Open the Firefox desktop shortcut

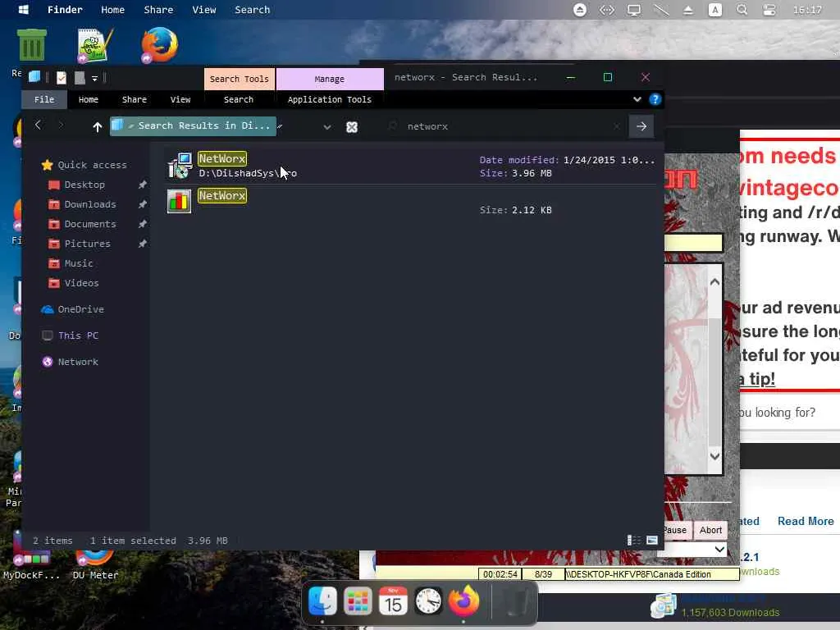160,45
